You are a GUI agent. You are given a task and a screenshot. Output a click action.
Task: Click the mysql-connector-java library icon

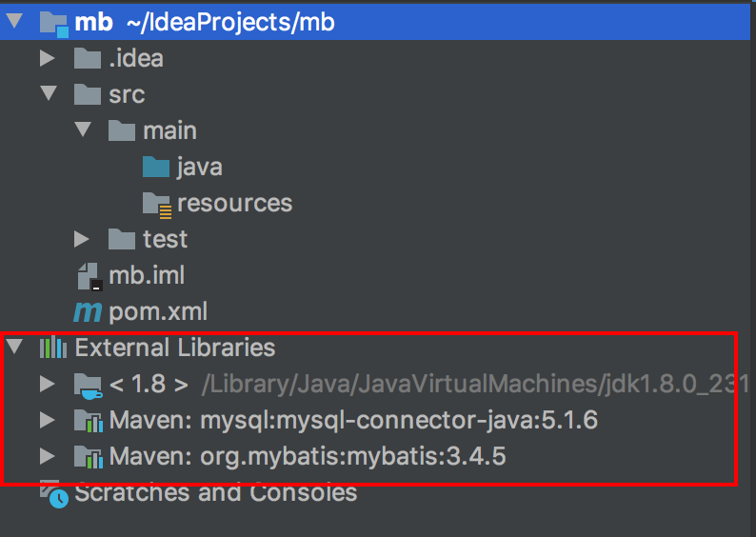click(88, 421)
